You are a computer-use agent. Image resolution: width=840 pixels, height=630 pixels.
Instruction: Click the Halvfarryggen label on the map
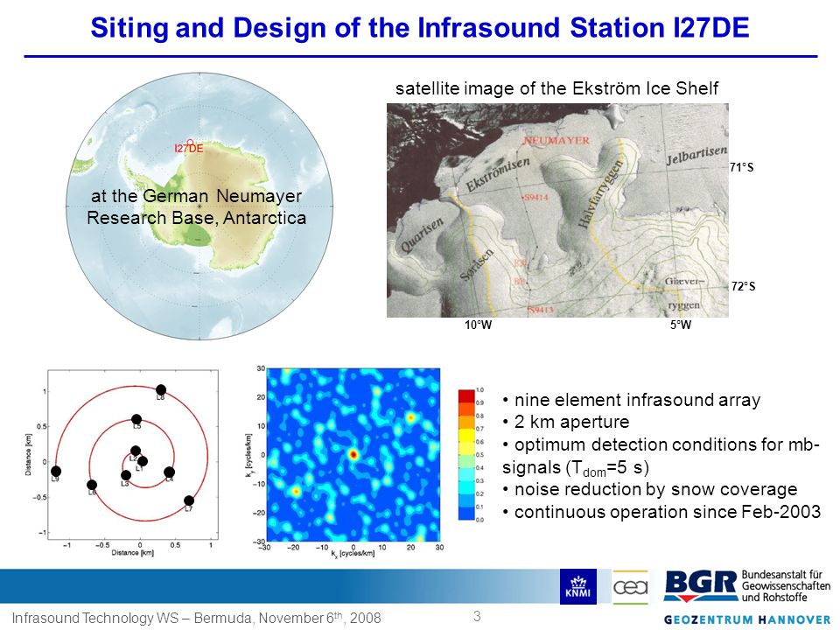coord(602,193)
